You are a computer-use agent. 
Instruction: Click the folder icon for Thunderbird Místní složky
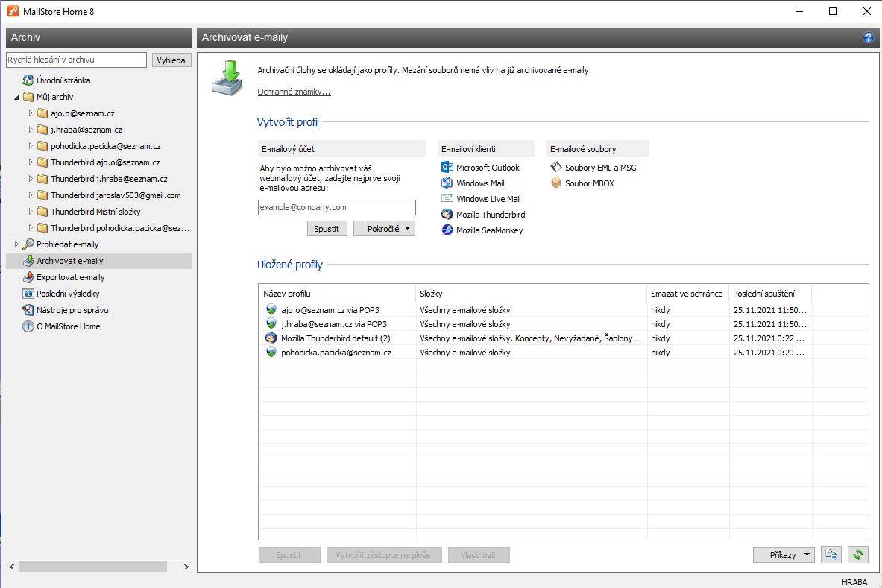pos(42,212)
